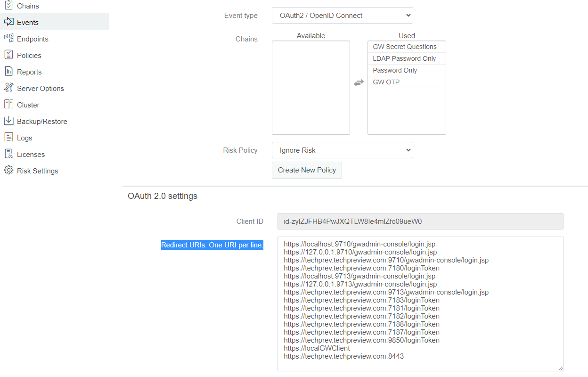Click the Reports chart icon
The height and width of the screenshot is (377, 588).
click(x=8, y=72)
